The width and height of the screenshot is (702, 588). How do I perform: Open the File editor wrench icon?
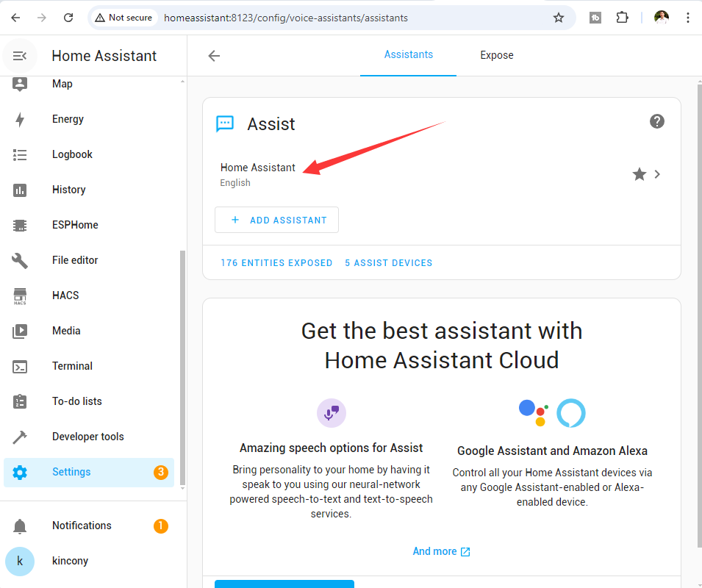click(x=20, y=260)
